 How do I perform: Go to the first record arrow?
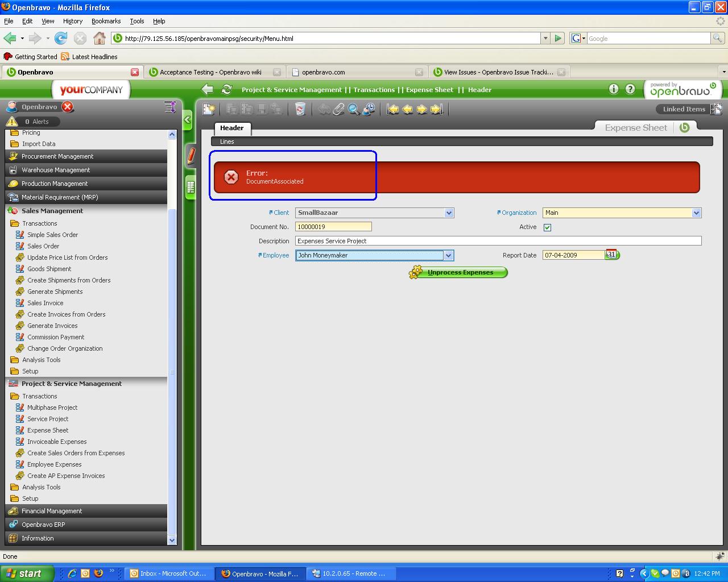(393, 109)
